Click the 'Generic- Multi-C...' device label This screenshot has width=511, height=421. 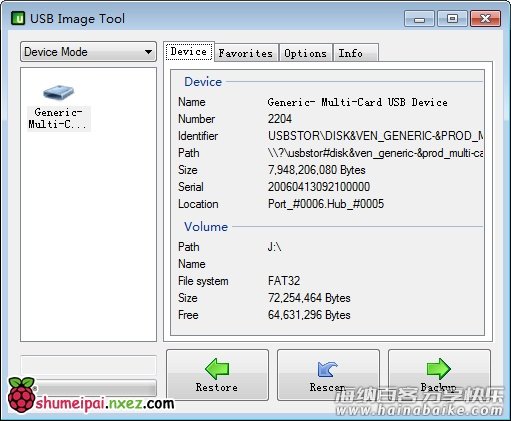tap(58, 118)
